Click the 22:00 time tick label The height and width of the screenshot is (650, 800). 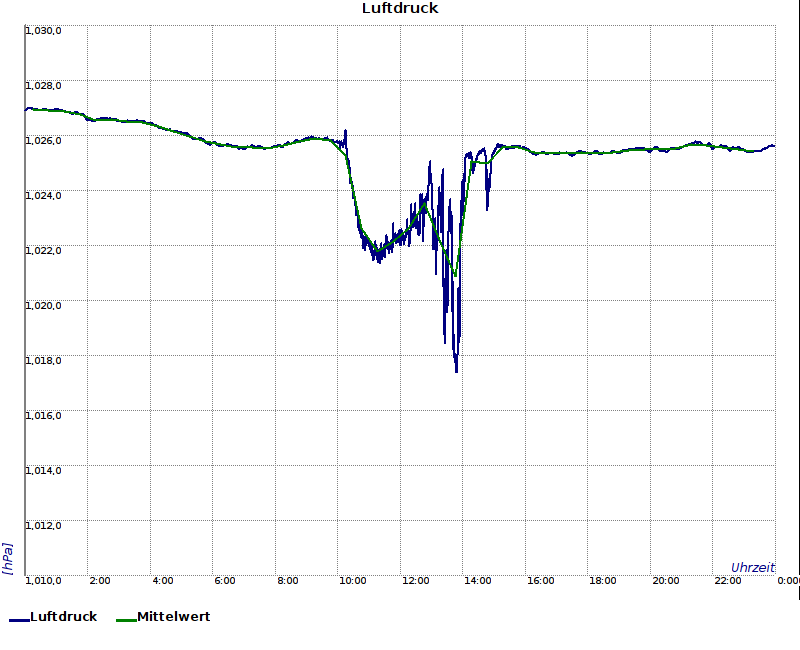point(728,581)
